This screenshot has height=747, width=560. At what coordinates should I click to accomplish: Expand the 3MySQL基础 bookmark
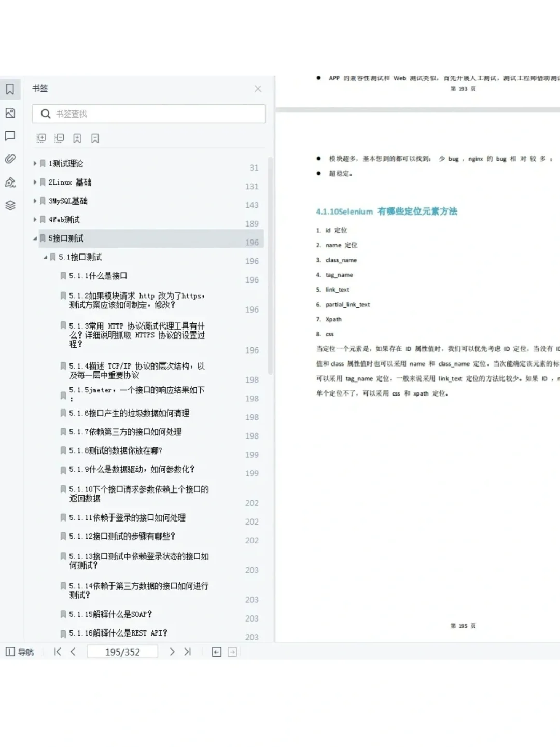(35, 201)
